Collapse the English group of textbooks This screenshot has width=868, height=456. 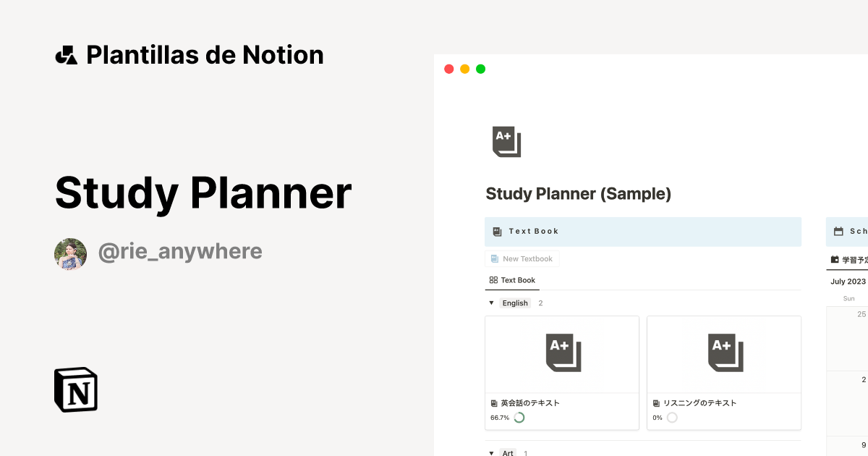[x=490, y=303]
